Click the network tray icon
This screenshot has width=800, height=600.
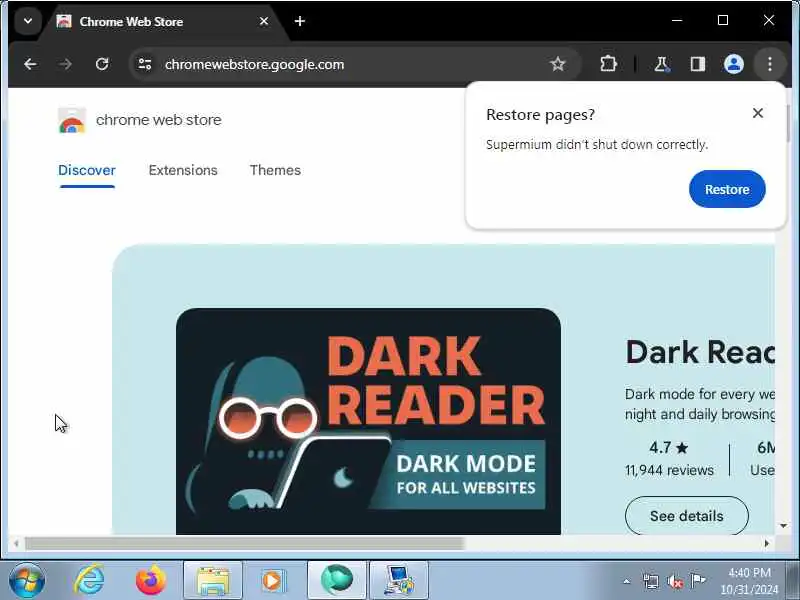pos(651,581)
